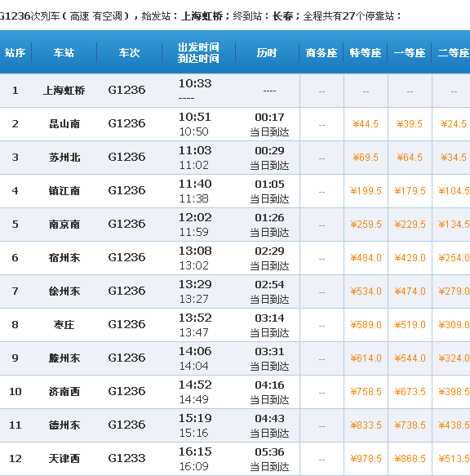Click price ¥589.0 for 枣庄

pyautogui.click(x=366, y=324)
